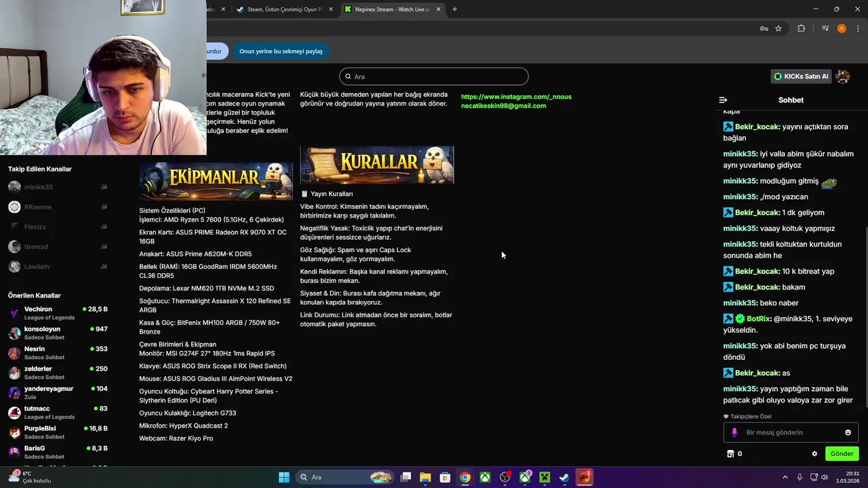Open the EA app from the taskbar
The image size is (868, 488).
pyautogui.click(x=585, y=477)
